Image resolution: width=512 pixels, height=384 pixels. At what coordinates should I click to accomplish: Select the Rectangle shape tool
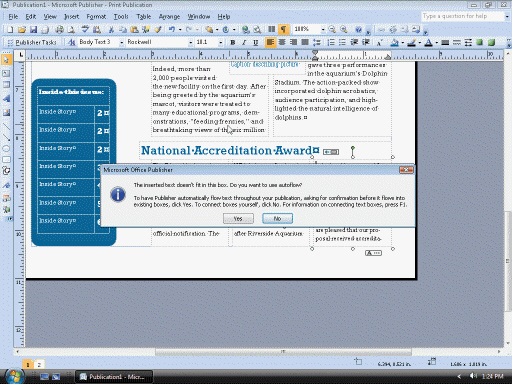(6, 160)
